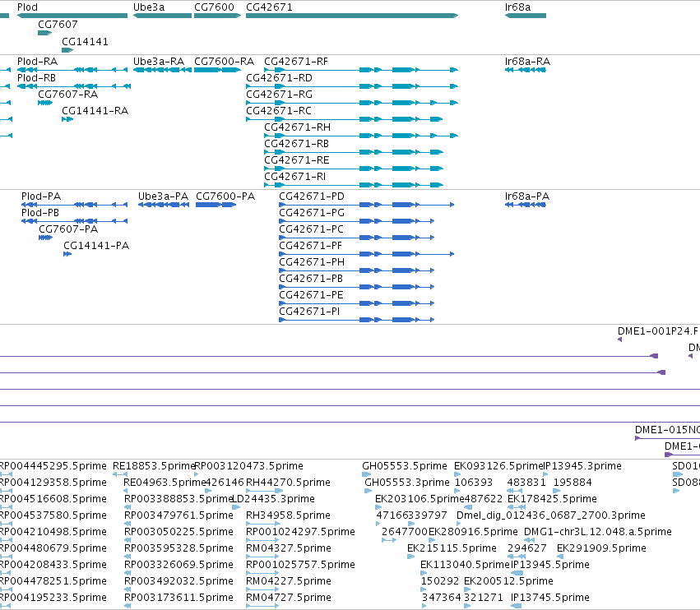The width and height of the screenshot is (700, 610).
Task: Click the DME1-001P24.F feature label
Action: pos(657,331)
